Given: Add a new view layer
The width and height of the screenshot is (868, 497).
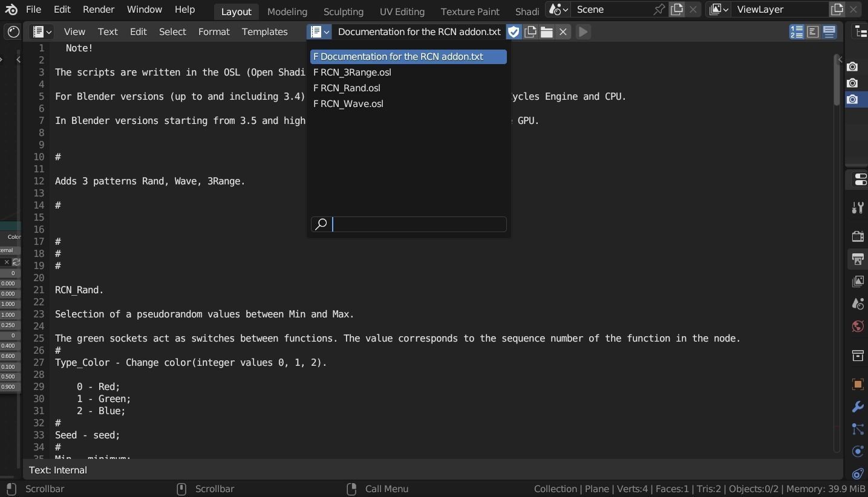Looking at the screenshot, I should [x=837, y=10].
